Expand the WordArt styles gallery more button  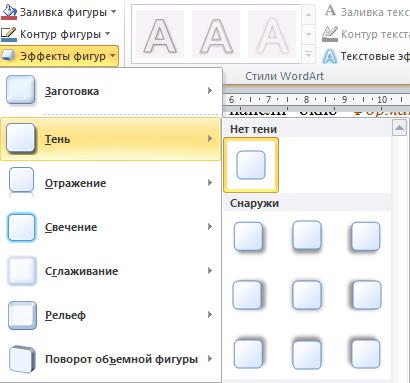click(308, 54)
